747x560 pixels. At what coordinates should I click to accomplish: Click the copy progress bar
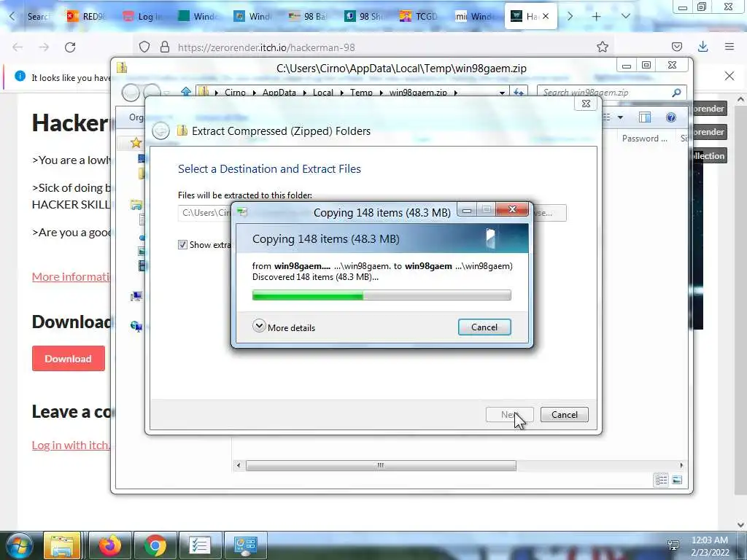(382, 295)
